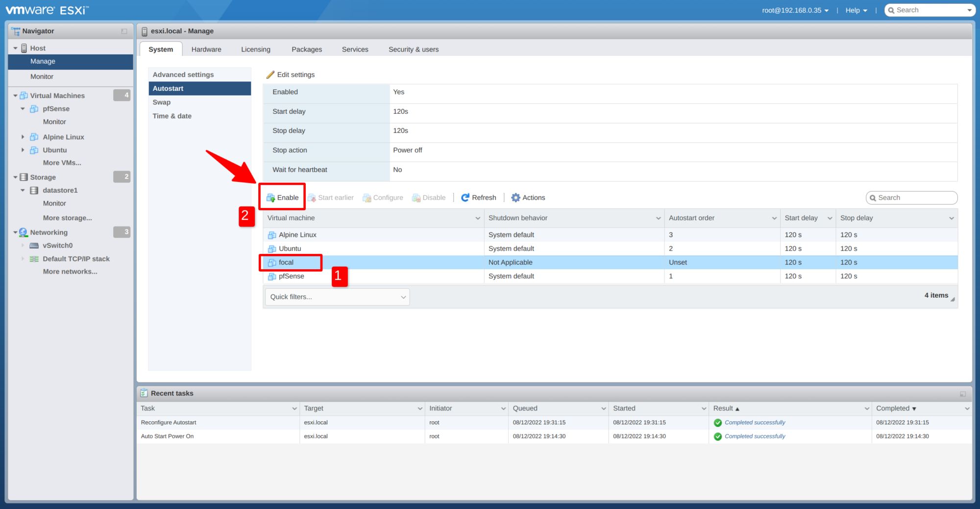Click the Refresh icon in autostart toolbar
This screenshot has width=980, height=509.
tap(465, 198)
